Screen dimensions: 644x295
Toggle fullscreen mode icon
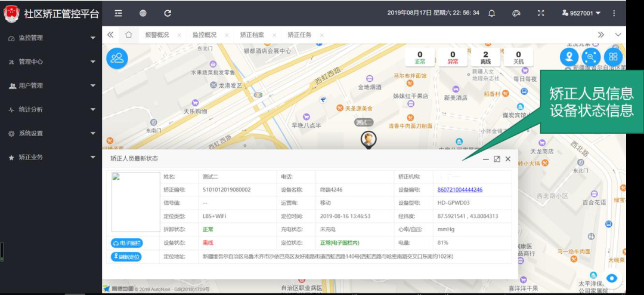click(541, 13)
